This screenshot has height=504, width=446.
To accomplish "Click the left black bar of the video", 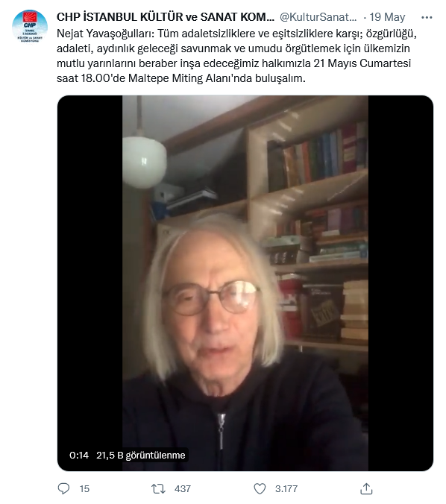I will tap(90, 283).
